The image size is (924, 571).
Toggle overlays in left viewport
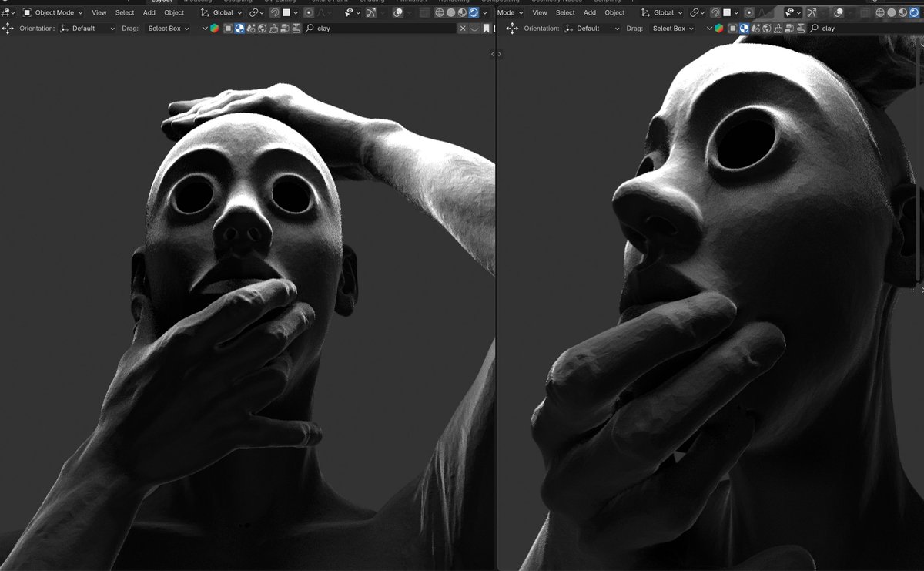point(398,12)
